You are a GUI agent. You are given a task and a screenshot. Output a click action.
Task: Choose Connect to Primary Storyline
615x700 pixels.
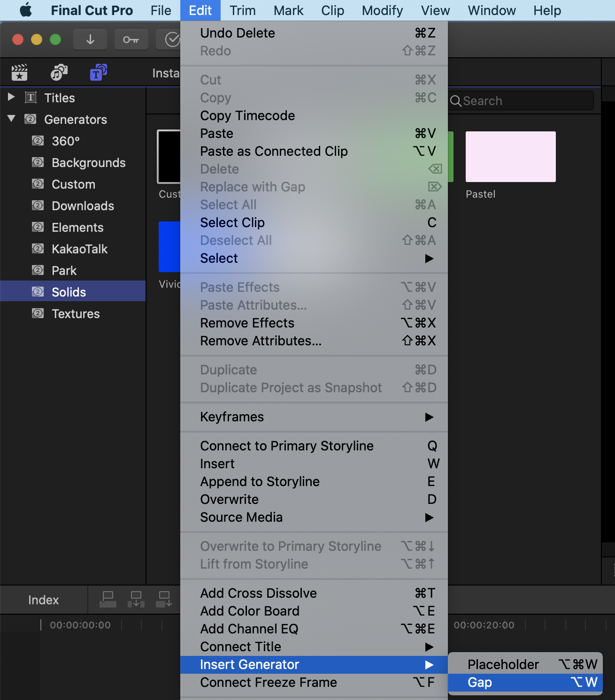pos(314,446)
